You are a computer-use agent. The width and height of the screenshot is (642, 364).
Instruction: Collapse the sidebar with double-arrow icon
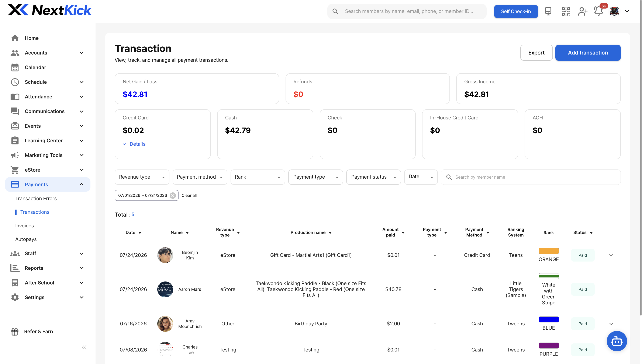[84, 347]
